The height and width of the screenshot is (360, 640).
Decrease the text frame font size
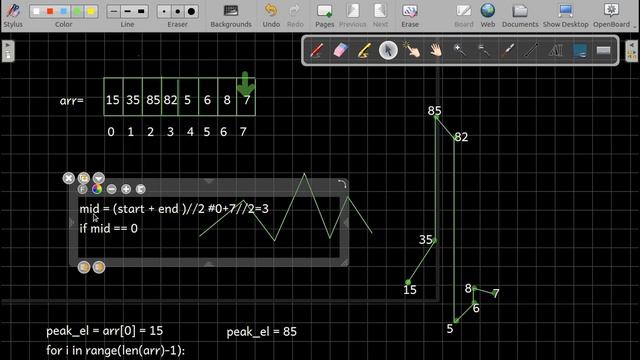pos(111,189)
